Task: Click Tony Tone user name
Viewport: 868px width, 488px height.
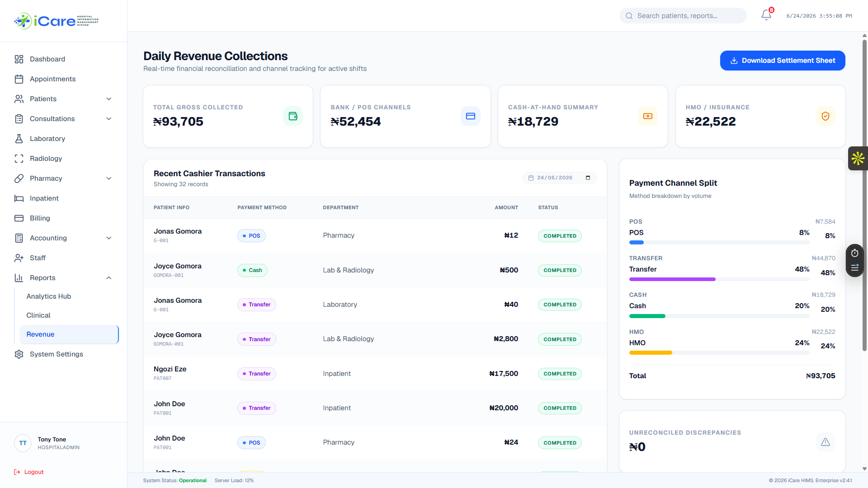Action: 52,439
